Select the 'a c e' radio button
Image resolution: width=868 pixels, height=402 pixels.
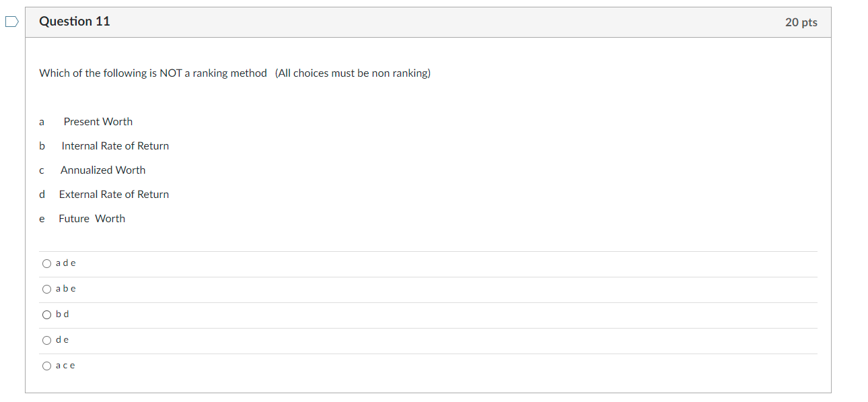tap(46, 366)
